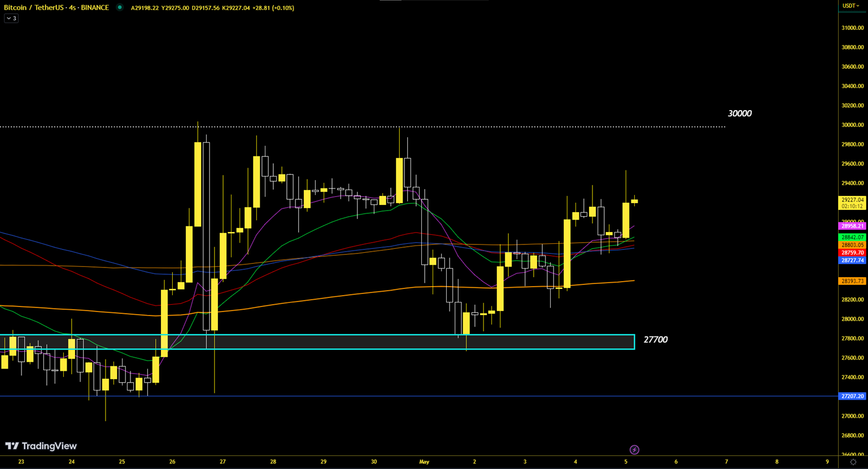Click the green market status dot
This screenshot has width=868, height=469.
pyautogui.click(x=120, y=7)
